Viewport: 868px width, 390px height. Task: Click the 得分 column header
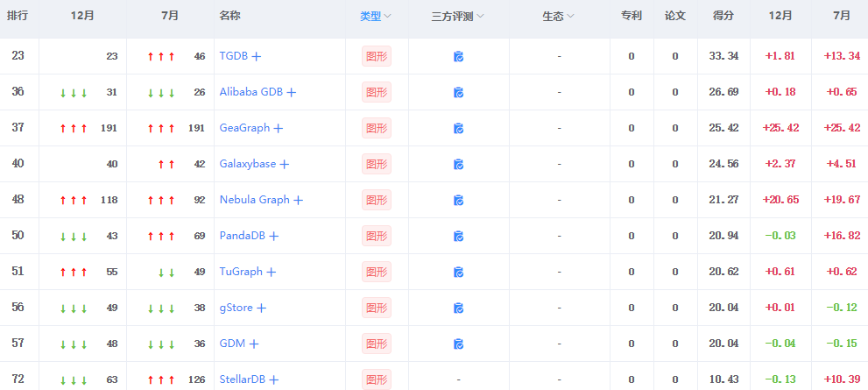[723, 17]
